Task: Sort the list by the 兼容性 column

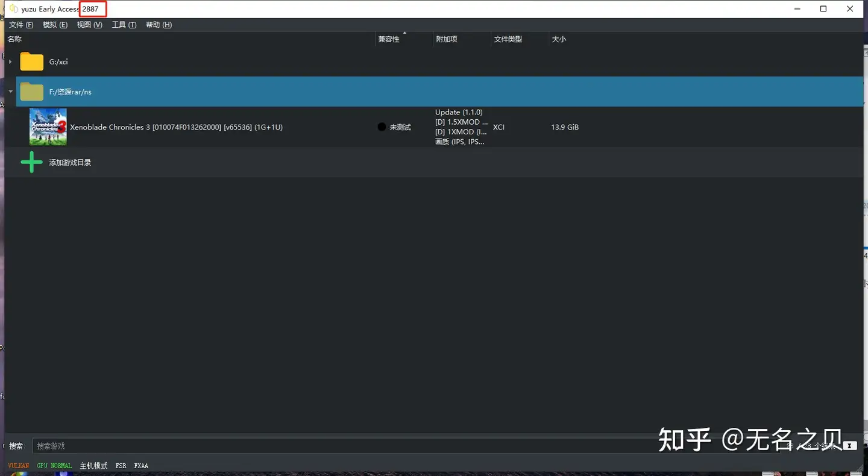Action: pyautogui.click(x=404, y=39)
